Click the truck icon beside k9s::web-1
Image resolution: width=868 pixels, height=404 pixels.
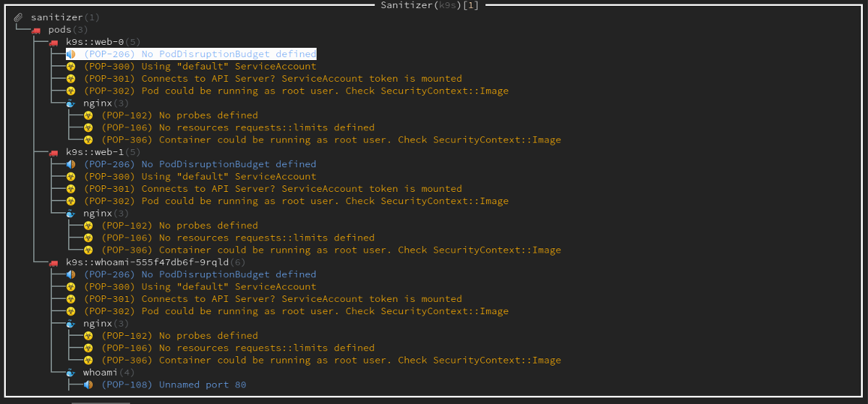[x=53, y=152]
